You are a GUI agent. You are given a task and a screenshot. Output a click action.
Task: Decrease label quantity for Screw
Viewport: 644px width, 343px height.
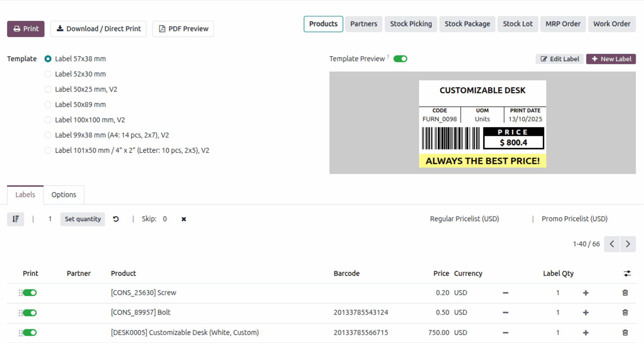pos(505,293)
